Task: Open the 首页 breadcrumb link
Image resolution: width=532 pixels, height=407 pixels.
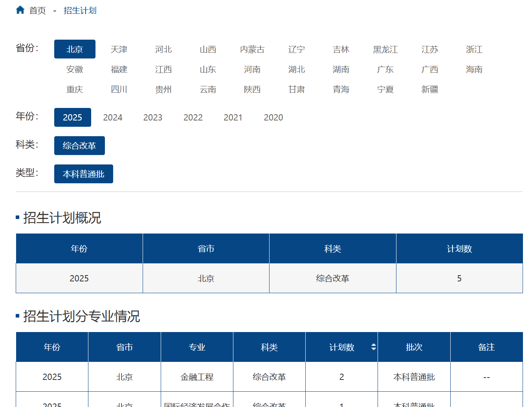Action: [37, 11]
